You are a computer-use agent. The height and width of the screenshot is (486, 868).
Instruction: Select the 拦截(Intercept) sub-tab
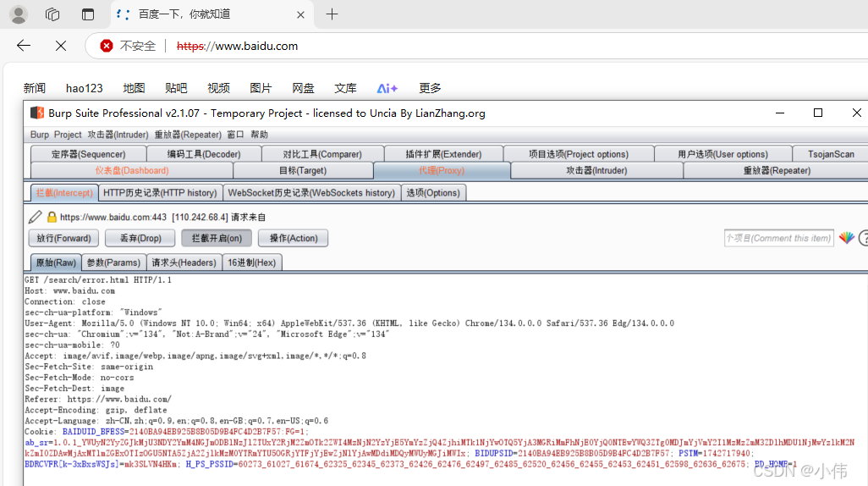coord(64,193)
